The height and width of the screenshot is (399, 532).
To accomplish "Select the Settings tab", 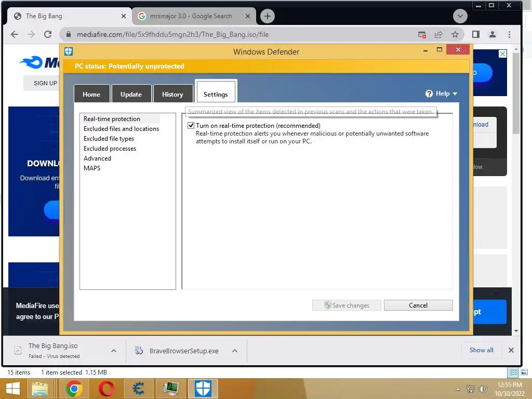I will (216, 91).
